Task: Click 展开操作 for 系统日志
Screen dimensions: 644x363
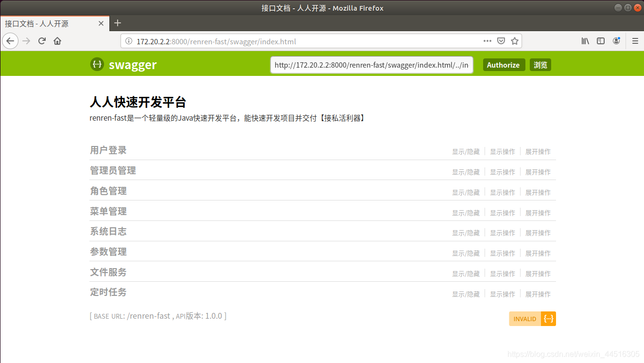Action: 538,233
